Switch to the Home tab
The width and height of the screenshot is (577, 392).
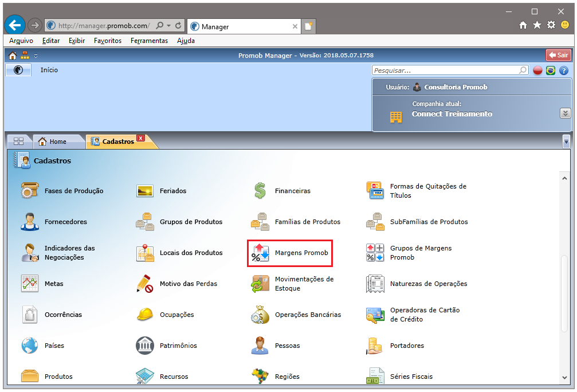tap(58, 142)
